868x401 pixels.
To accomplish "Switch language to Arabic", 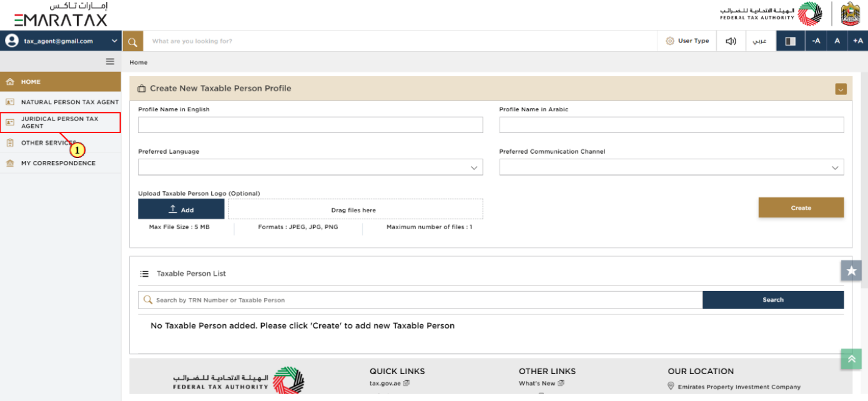I will (x=760, y=41).
